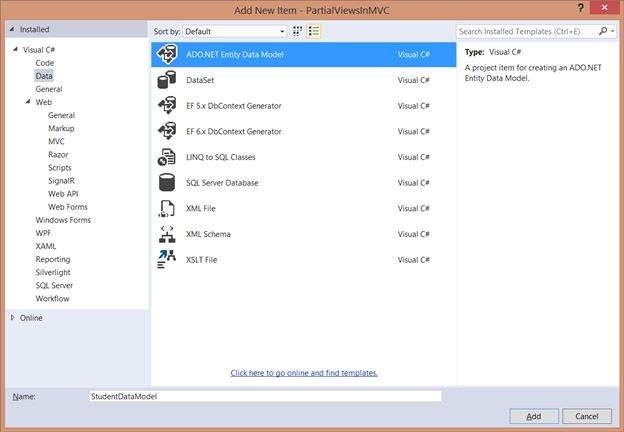Select the Workflow category

click(x=52, y=299)
